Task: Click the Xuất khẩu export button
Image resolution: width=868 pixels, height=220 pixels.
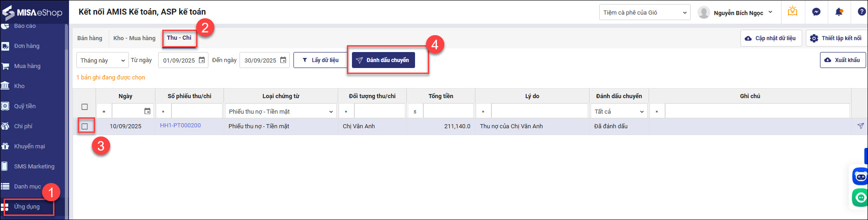Action: tap(842, 60)
